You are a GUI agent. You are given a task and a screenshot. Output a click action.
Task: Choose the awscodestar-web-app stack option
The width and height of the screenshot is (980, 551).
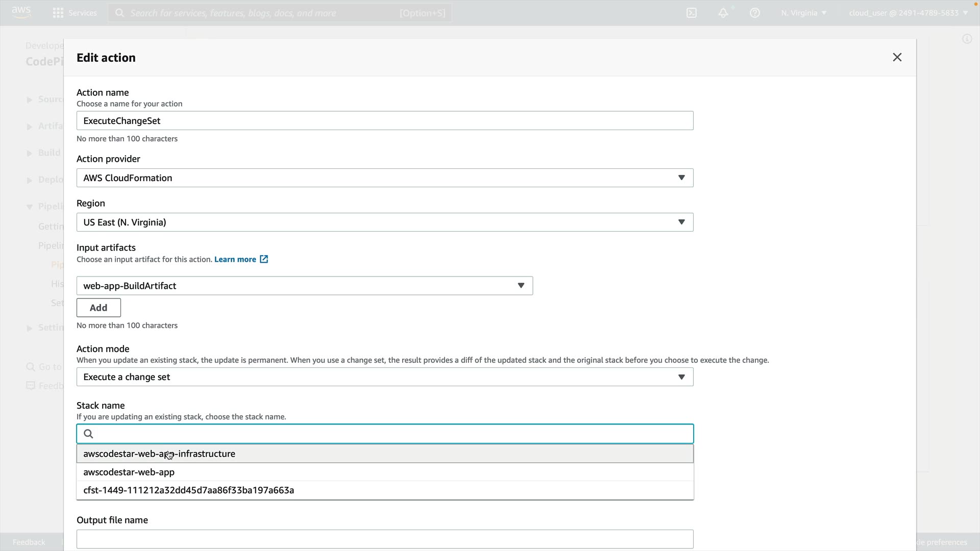tap(129, 472)
